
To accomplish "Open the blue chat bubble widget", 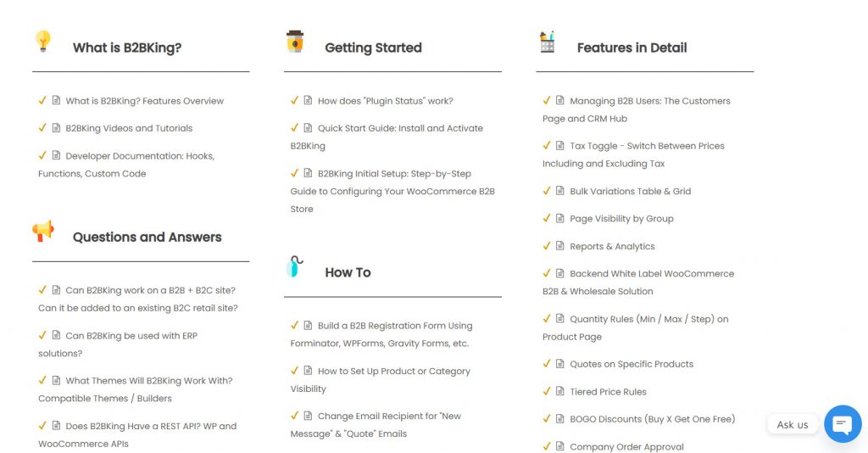I will [842, 424].
